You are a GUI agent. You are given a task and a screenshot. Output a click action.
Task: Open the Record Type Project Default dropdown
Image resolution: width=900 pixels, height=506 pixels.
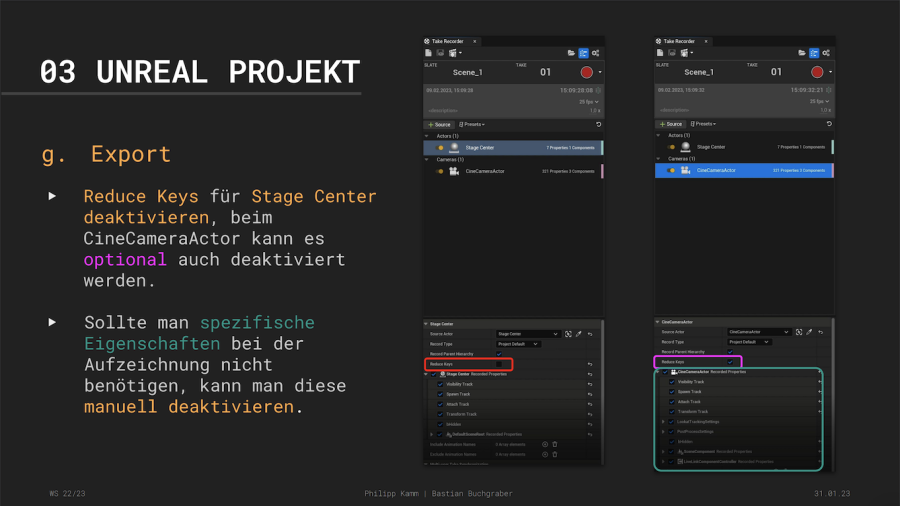tap(518, 343)
